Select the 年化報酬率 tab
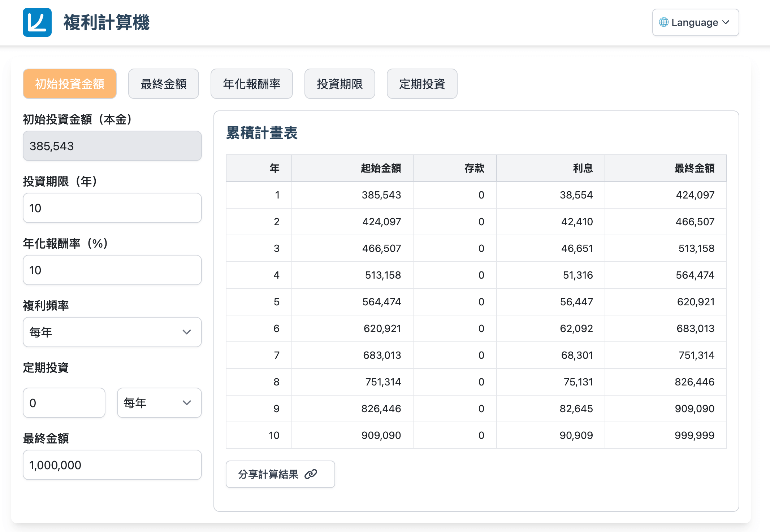 [x=251, y=84]
